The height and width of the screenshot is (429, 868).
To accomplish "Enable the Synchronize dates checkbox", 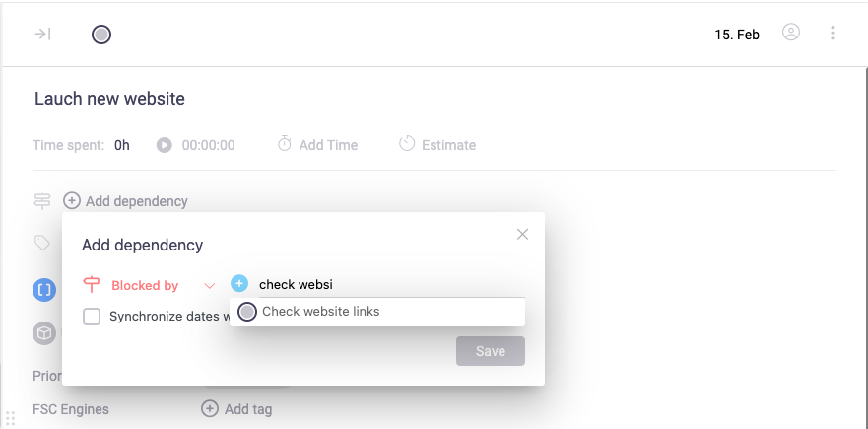I will pyautogui.click(x=92, y=317).
